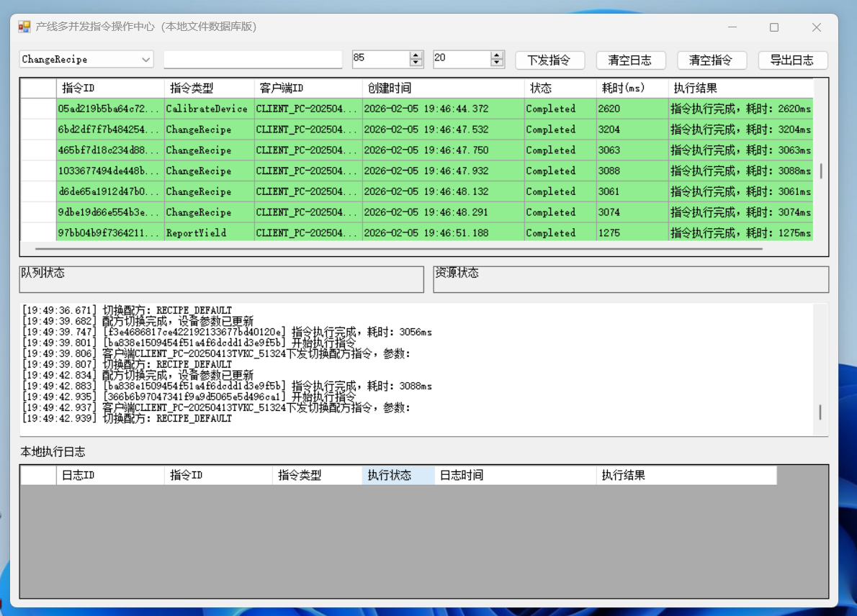Screen dimensions: 857x616
Task: Sort by 指令ID column header in top grid
Action: pyautogui.click(x=110, y=88)
